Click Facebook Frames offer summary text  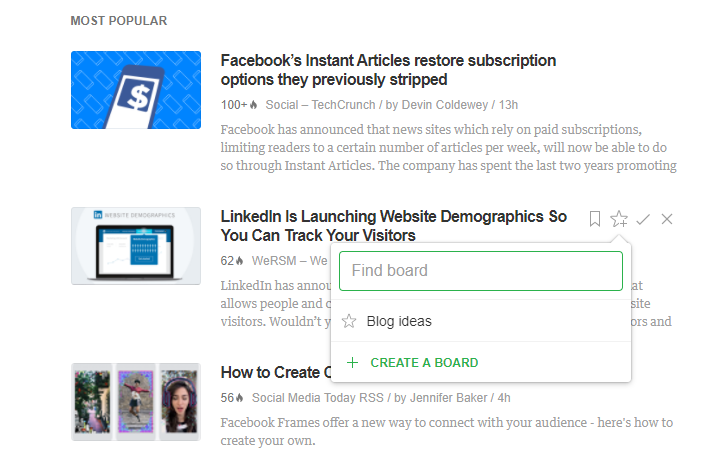pyautogui.click(x=447, y=431)
